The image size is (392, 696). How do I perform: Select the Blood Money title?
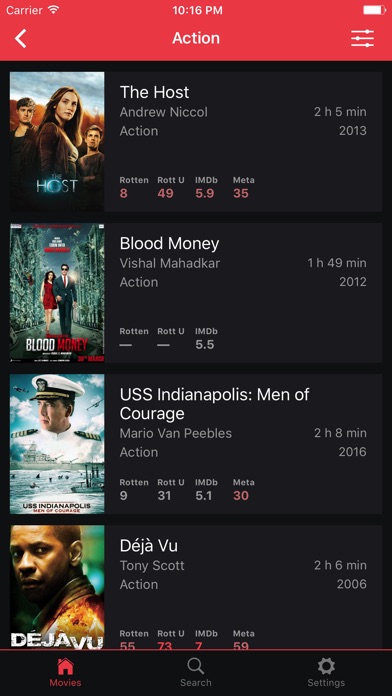(170, 243)
